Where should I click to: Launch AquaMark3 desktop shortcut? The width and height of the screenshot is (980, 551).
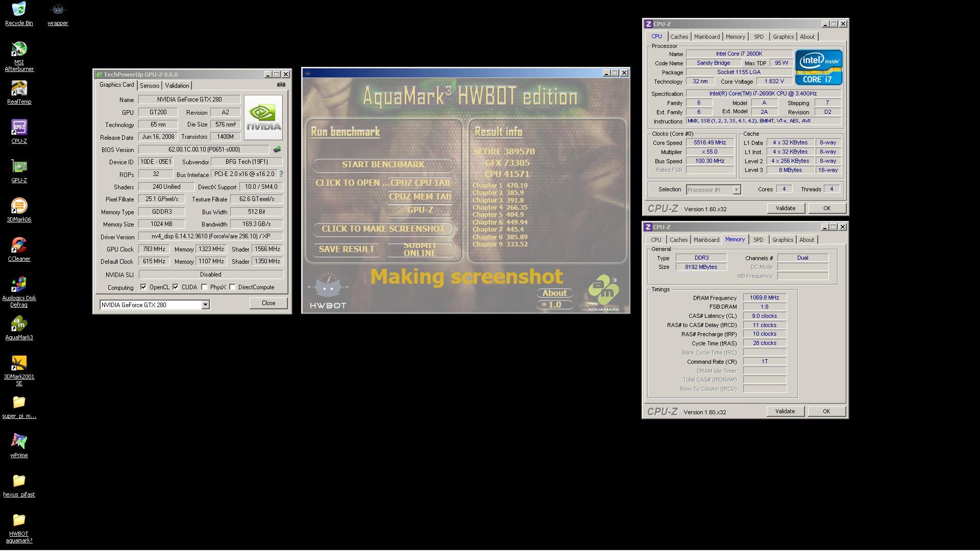pos(19,328)
